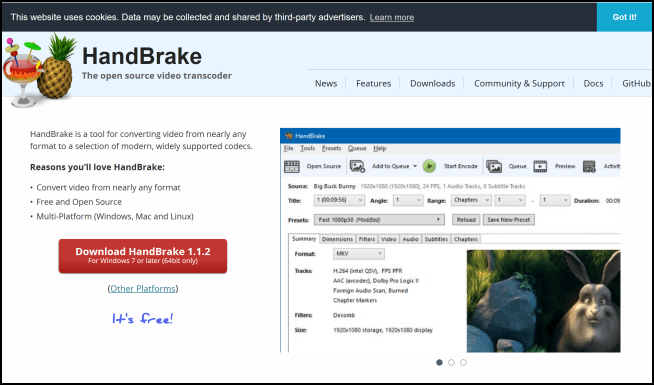Go to the Features page
The width and height of the screenshot is (654, 385).
(373, 83)
